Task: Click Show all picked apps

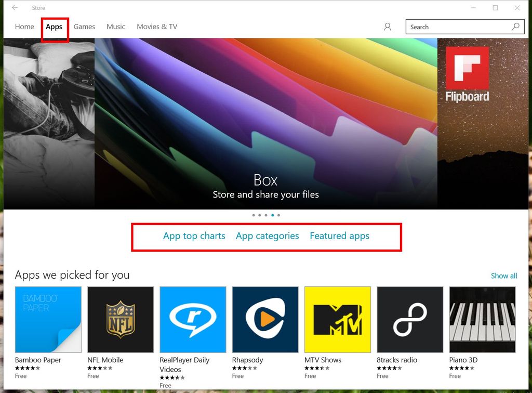Action: [x=503, y=276]
